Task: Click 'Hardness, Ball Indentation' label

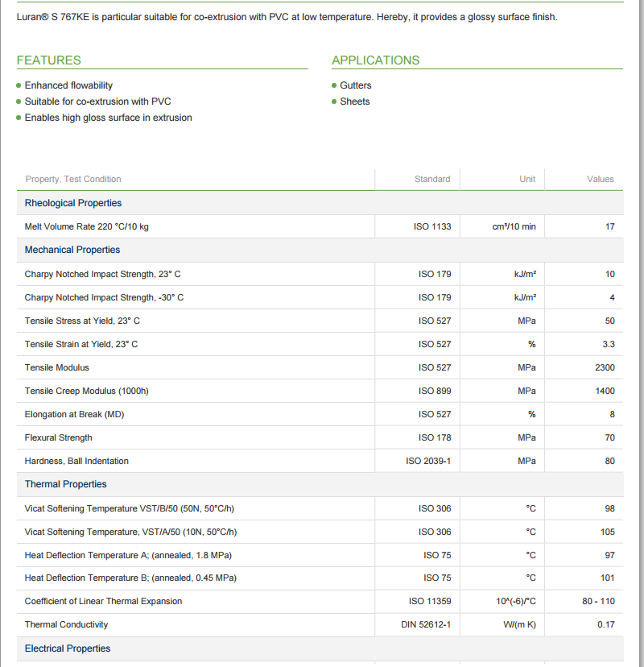Action: [x=76, y=462]
